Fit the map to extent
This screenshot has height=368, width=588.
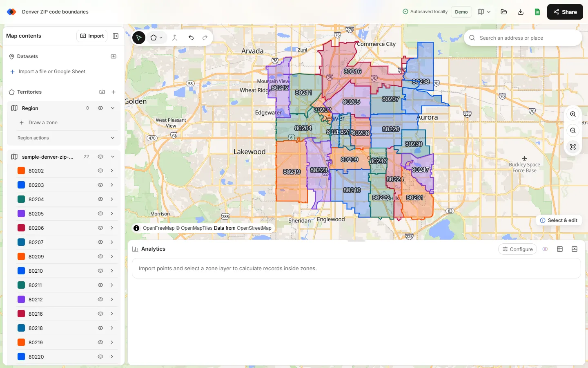(x=573, y=147)
